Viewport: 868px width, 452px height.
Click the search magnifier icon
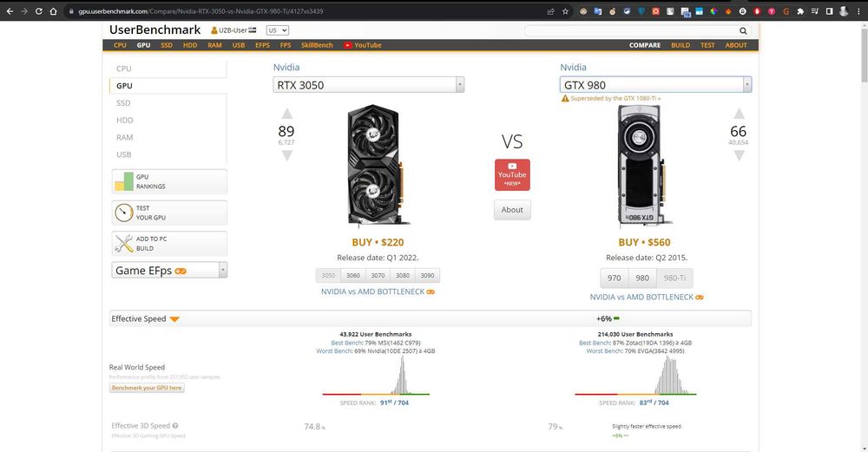(x=743, y=31)
